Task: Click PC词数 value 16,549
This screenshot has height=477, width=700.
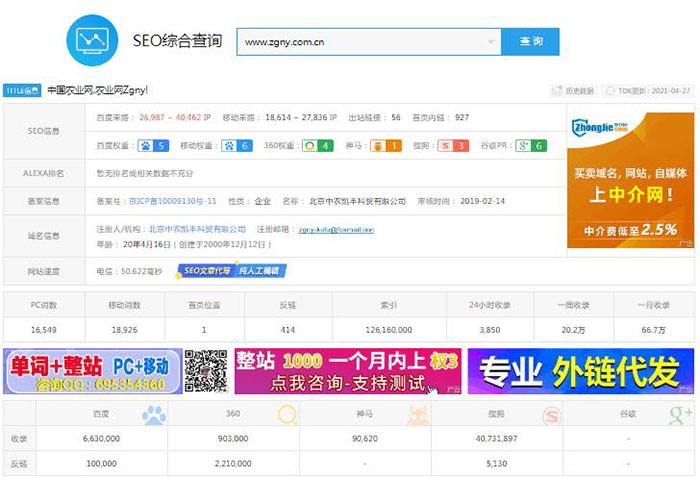Action: tap(44, 330)
